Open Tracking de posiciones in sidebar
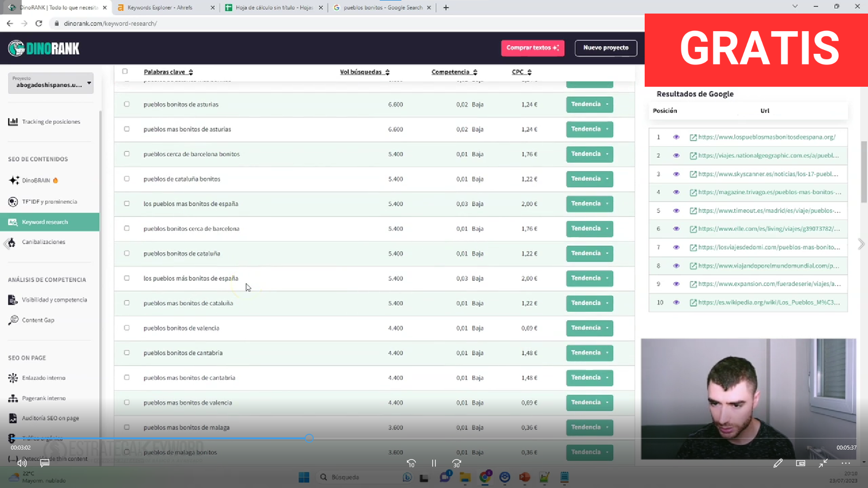 [x=44, y=122]
